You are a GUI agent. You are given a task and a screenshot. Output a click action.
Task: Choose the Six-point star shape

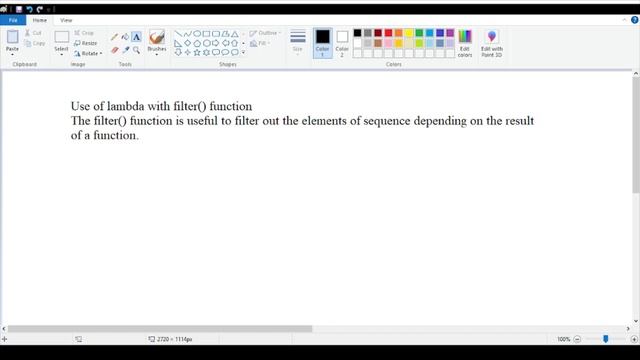click(x=206, y=53)
